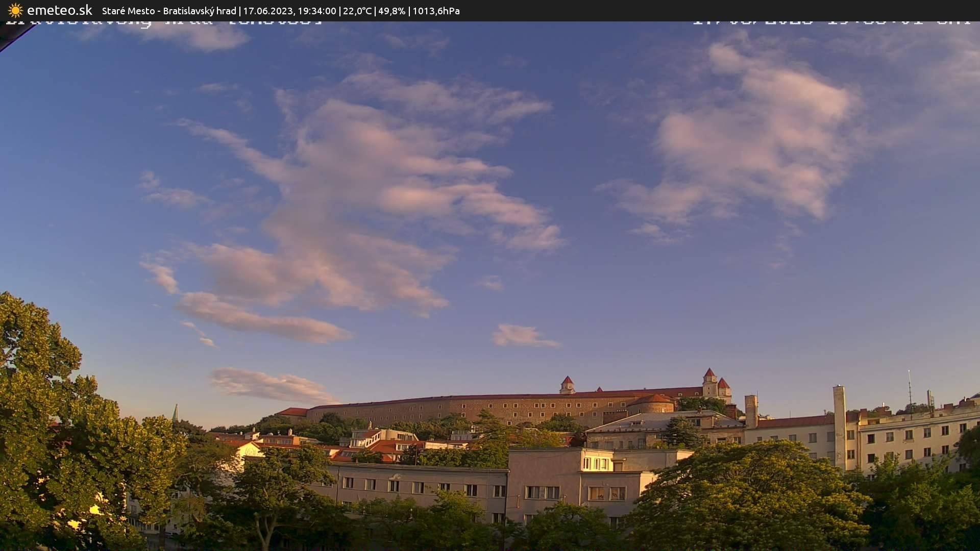
Task: Click the location label Staré Mesto - Bratislavský hrad
Action: (168, 10)
